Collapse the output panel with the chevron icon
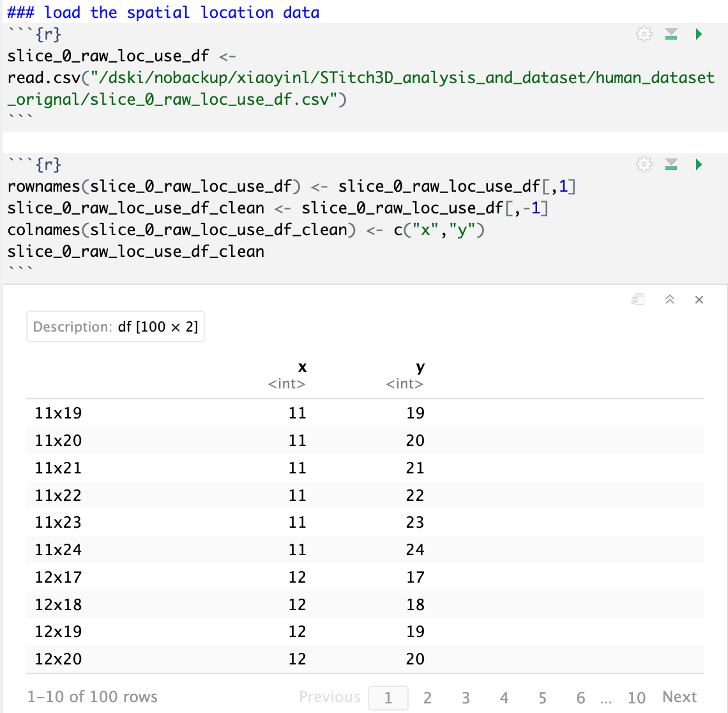Image resolution: width=728 pixels, height=713 pixels. coord(669,299)
